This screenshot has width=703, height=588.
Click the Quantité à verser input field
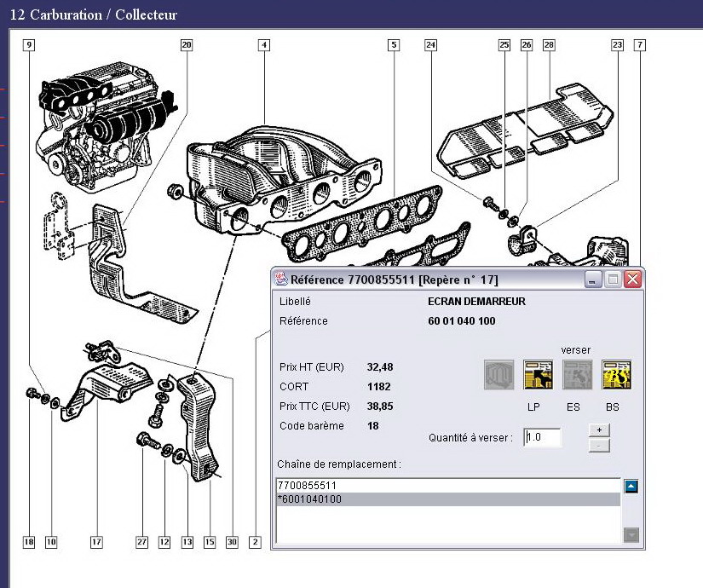tap(543, 437)
